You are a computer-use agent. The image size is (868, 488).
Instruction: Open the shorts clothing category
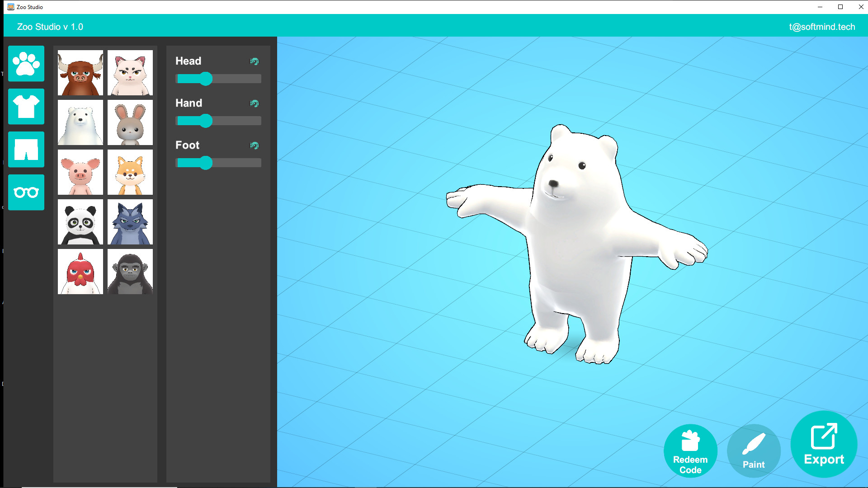pos(26,149)
